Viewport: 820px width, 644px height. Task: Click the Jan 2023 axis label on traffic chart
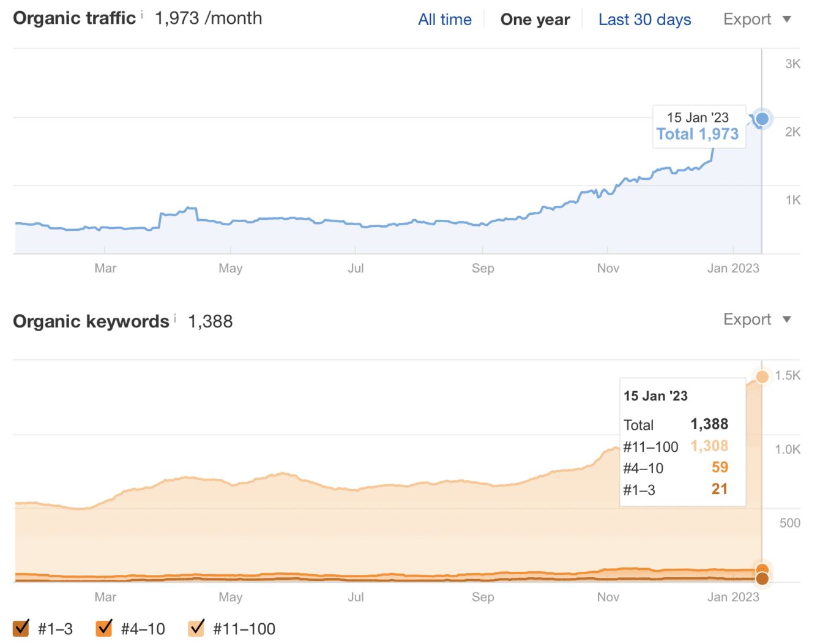(x=734, y=268)
